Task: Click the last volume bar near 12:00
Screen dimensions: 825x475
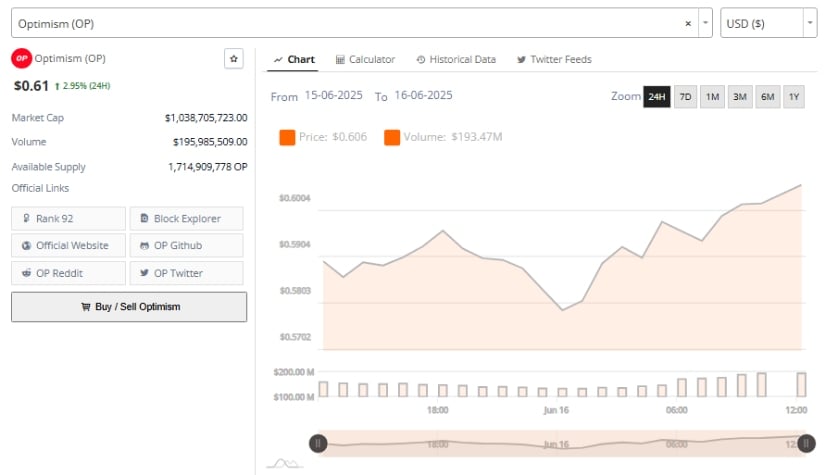Action: [801, 384]
